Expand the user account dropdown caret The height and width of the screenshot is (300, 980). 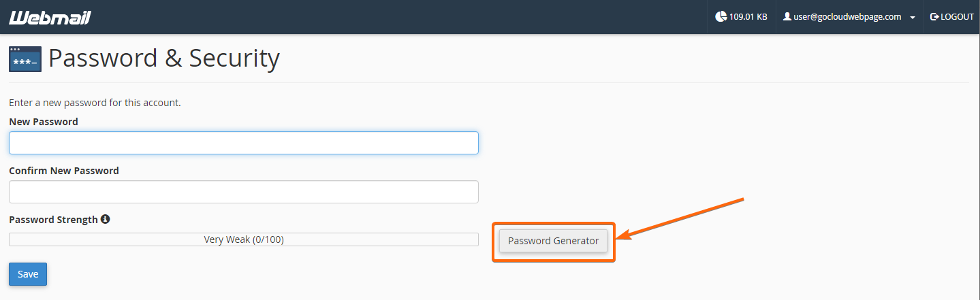912,18
